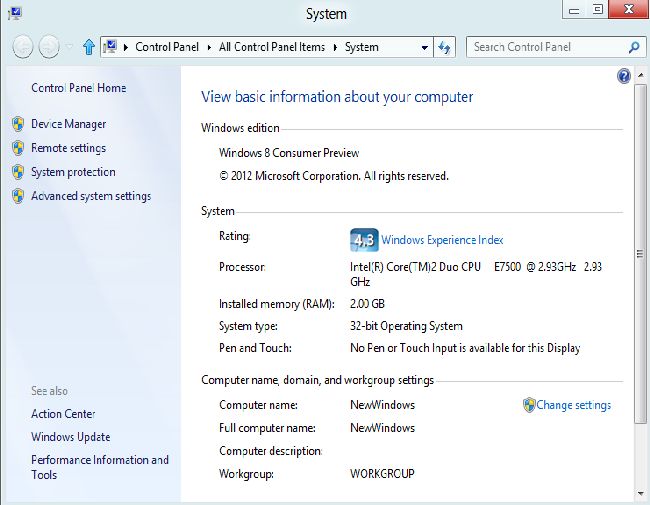Expand arrow after Control Panel breadcrumb

tap(209, 47)
